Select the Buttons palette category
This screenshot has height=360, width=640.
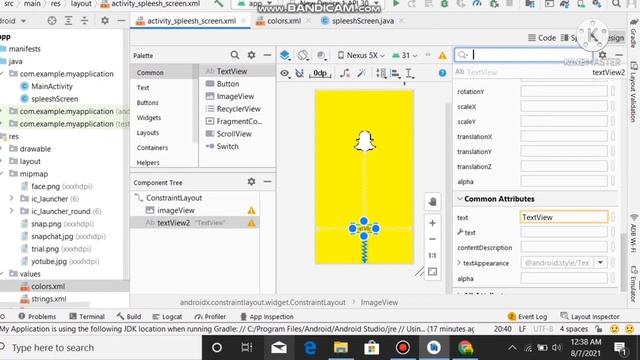coord(147,103)
